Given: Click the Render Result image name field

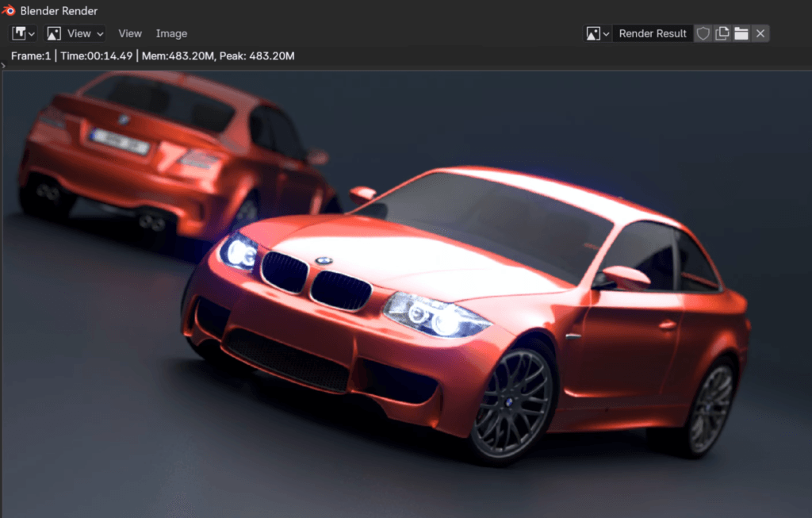Looking at the screenshot, I should 652,33.
